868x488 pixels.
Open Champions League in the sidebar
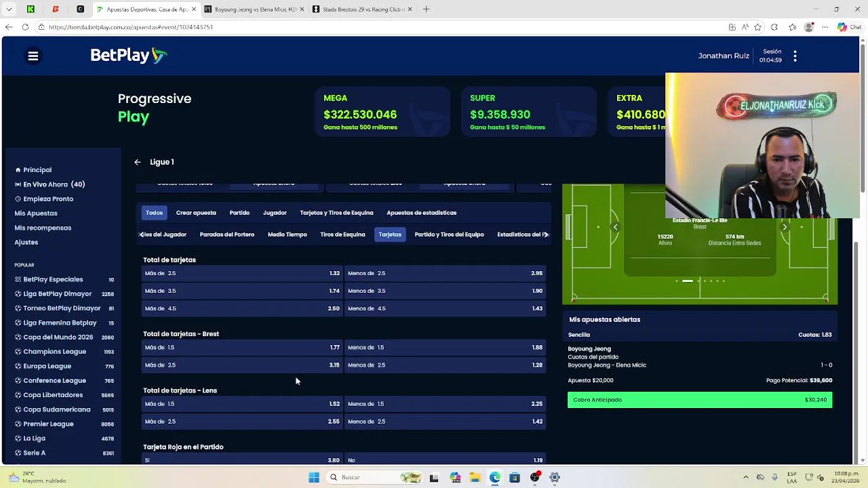click(x=64, y=352)
